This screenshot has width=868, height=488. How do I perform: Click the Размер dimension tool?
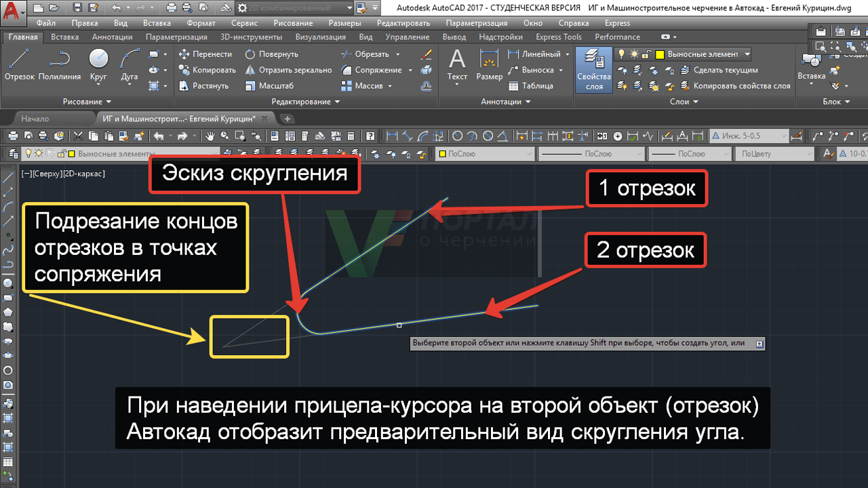(489, 65)
